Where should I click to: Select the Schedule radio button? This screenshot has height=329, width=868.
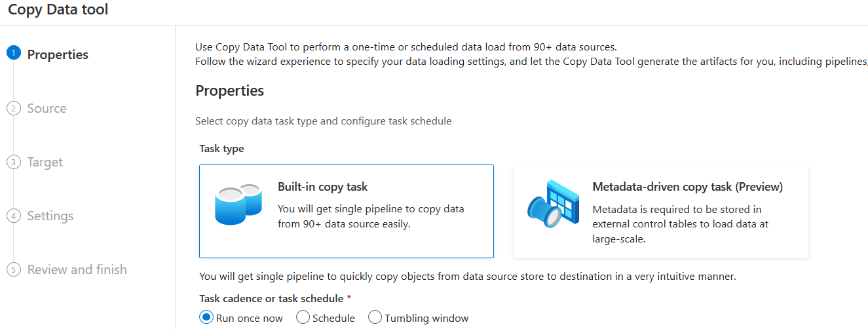point(303,318)
